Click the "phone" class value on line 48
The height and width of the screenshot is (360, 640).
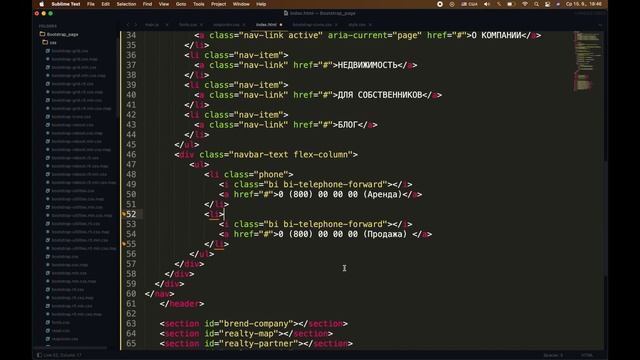point(271,175)
